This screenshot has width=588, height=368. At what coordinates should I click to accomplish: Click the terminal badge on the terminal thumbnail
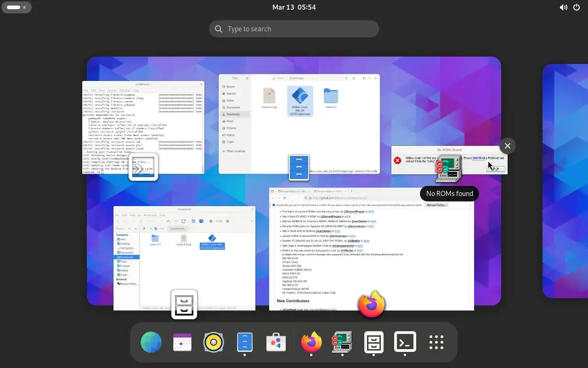(x=143, y=167)
